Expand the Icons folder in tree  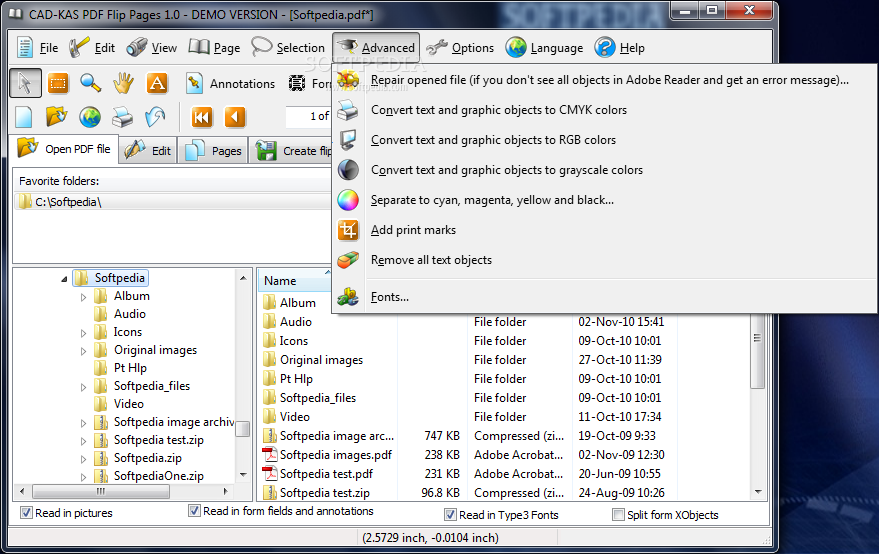[84, 333]
